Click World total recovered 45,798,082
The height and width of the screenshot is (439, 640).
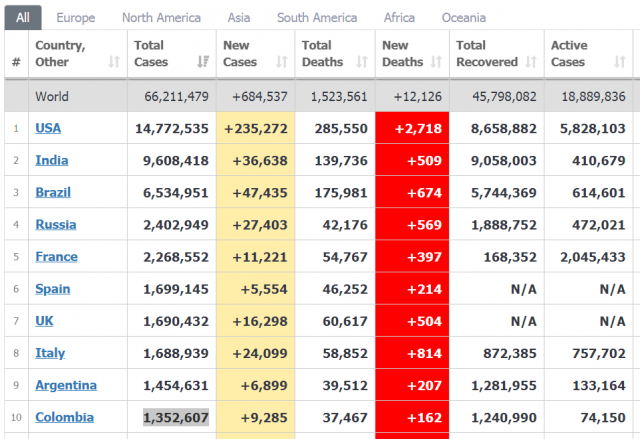point(504,96)
